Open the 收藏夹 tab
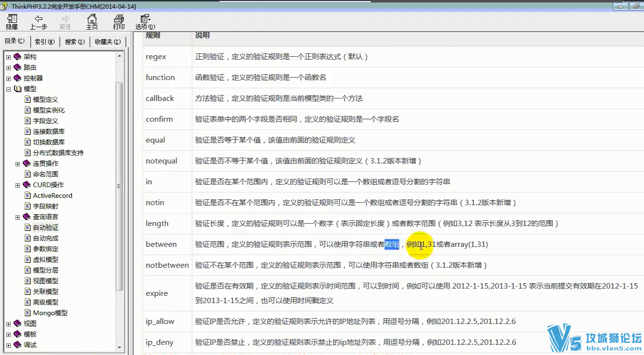Screen dimensions: 644x355 tap(108, 42)
